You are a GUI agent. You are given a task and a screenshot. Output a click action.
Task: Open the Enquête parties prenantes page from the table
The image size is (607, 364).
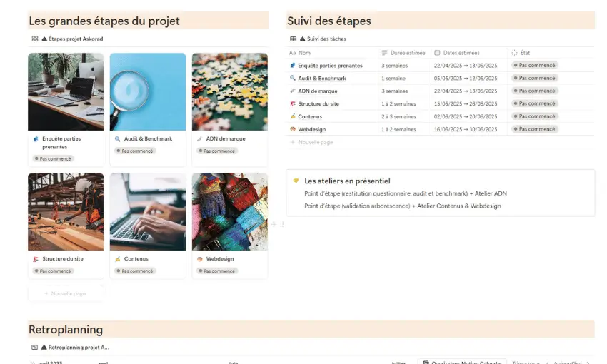point(330,66)
